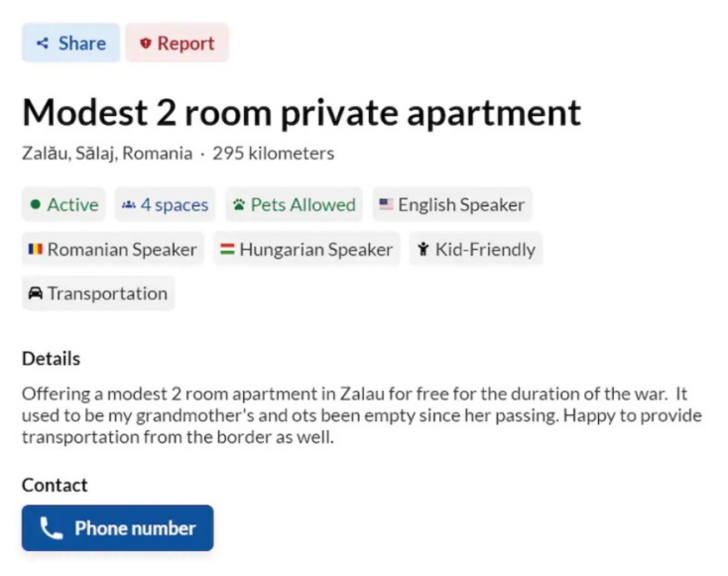728x576 pixels.
Task: Click the Romanian flag icon
Action: pos(35,250)
